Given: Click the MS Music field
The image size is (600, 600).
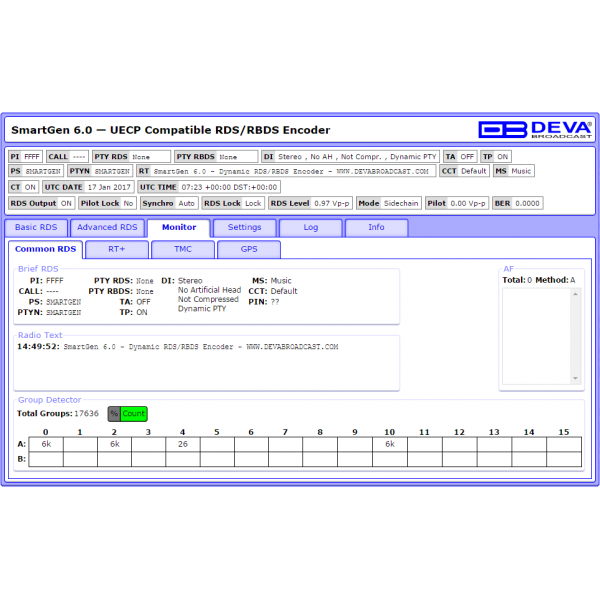Looking at the screenshot, I should (x=514, y=171).
